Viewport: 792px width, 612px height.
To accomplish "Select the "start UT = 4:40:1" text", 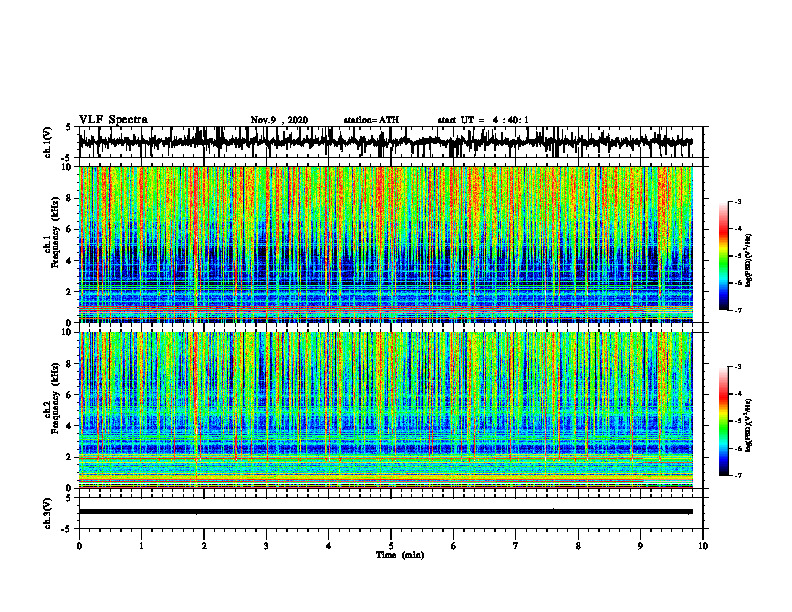I will tap(483, 120).
